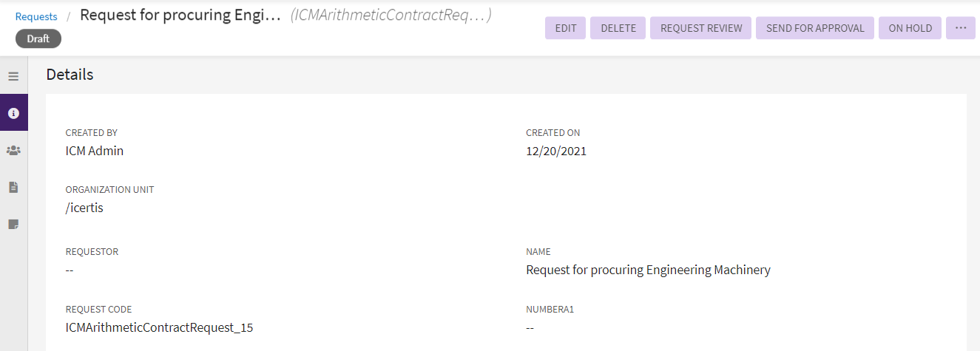Screen dimensions: 980x351
Task: Click the ICMArithmeticContractRequest_15 request code
Action: coord(159,327)
